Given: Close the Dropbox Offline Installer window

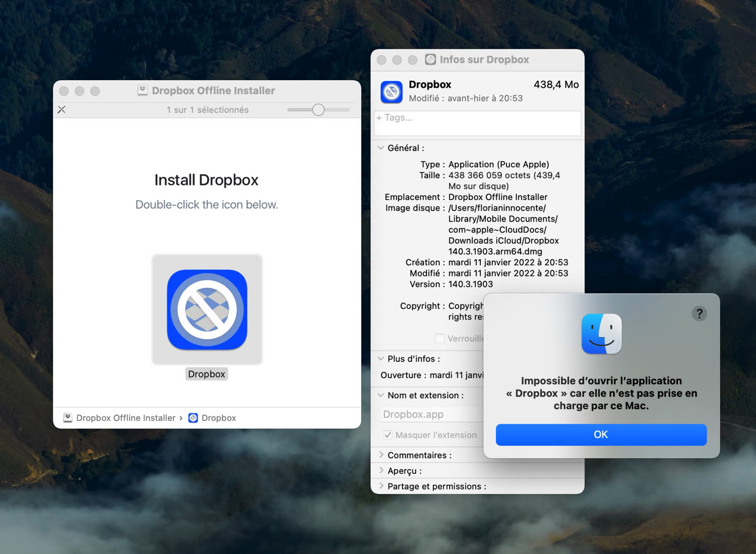Looking at the screenshot, I should coord(64,91).
